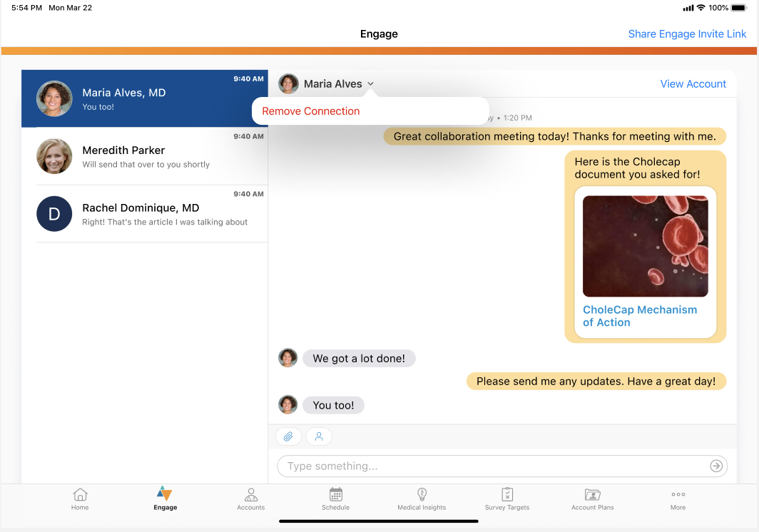
Task: Collapse the Maria Alves dropdown chevron
Action: pyautogui.click(x=370, y=84)
